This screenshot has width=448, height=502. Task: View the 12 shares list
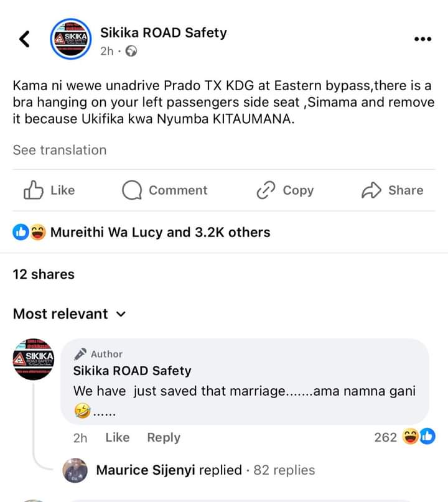click(44, 274)
